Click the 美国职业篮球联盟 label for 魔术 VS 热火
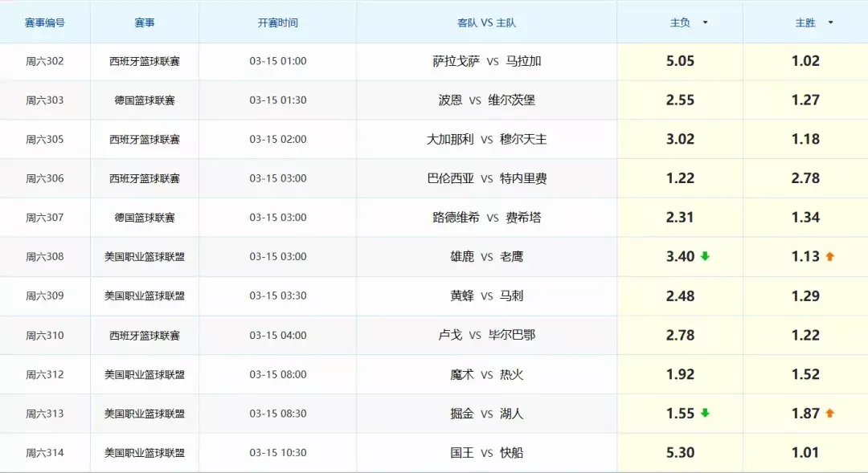The height and width of the screenshot is (473, 868). coord(143,374)
